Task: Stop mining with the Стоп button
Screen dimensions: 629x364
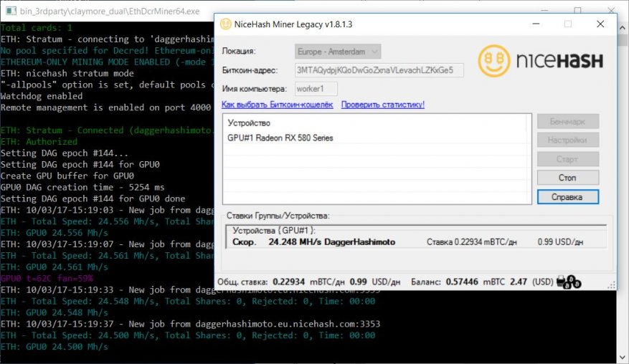Action: coord(567,178)
